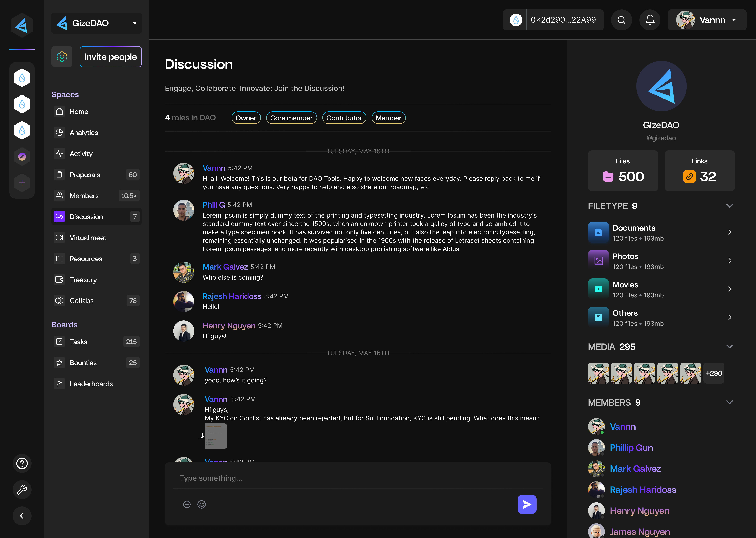
Task: Open the emoji smiley picker
Action: tap(202, 504)
